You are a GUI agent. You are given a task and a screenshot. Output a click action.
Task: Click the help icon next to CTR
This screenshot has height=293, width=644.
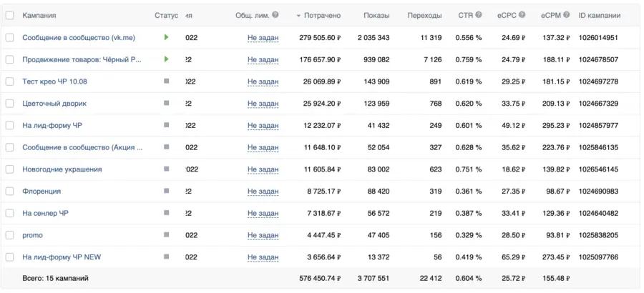point(479,15)
